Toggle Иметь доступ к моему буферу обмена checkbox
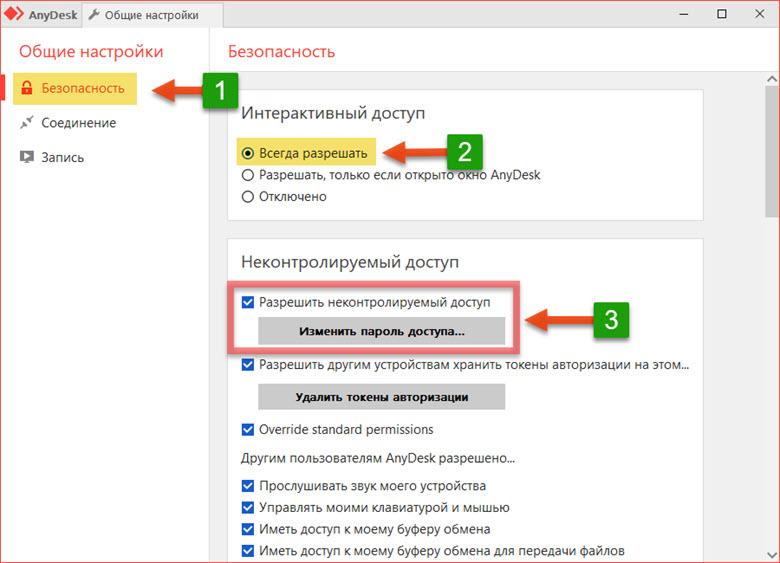 [x=248, y=529]
